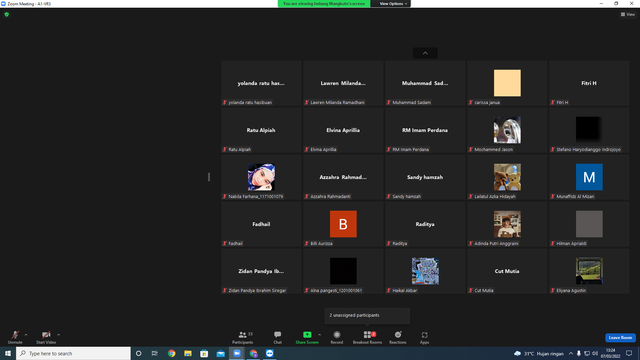Open the volume control in system tray

pyautogui.click(x=595, y=353)
